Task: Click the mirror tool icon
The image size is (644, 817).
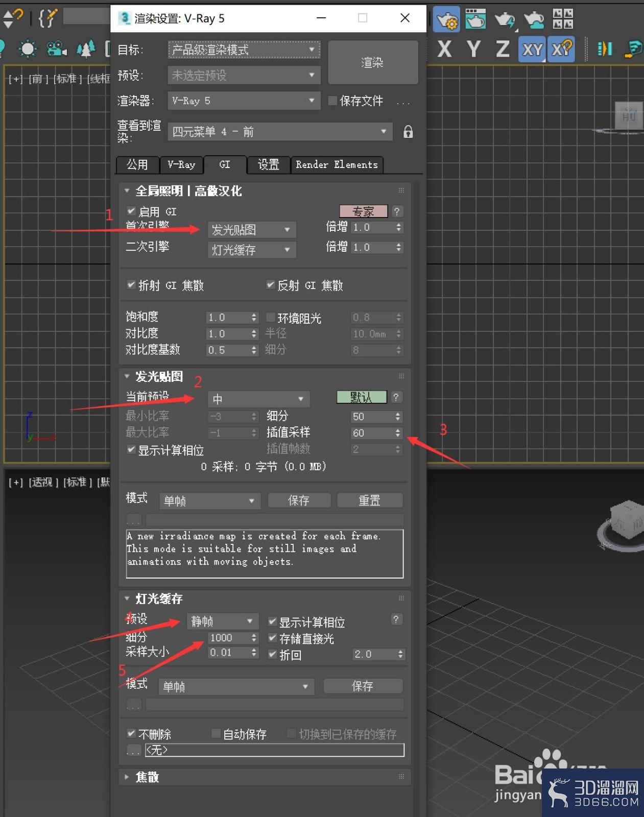Action: 605,49
